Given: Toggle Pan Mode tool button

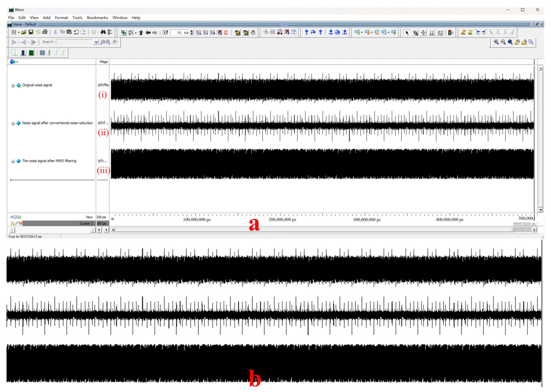Looking at the screenshot, I should pyautogui.click(x=423, y=33).
